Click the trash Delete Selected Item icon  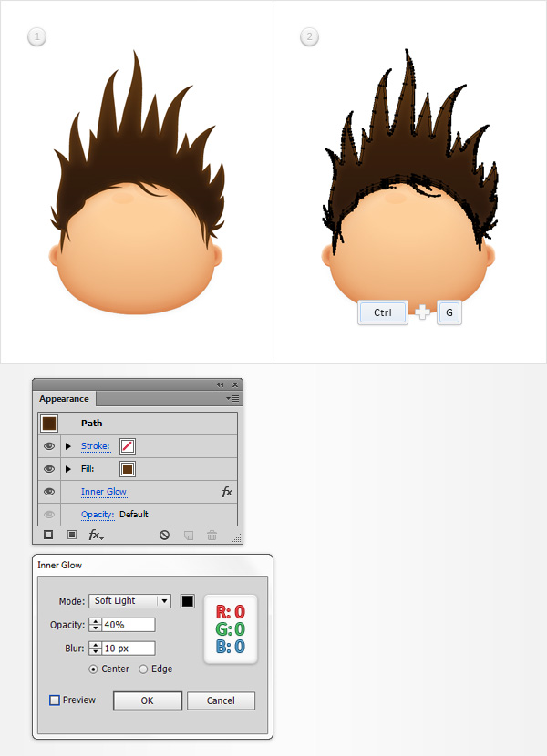pos(212,536)
